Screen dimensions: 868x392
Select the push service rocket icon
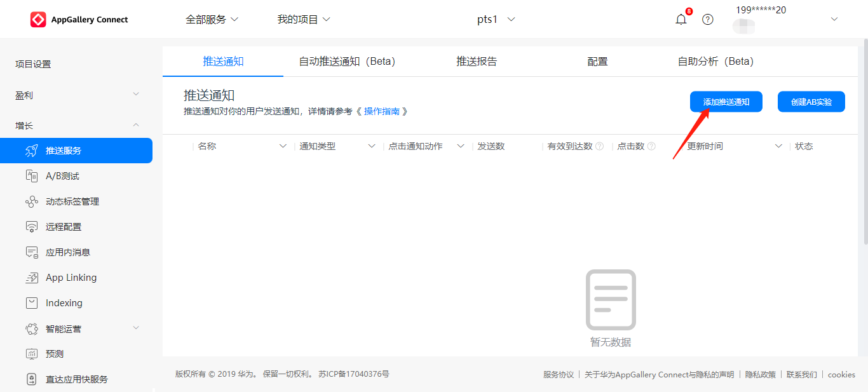pyautogui.click(x=31, y=151)
